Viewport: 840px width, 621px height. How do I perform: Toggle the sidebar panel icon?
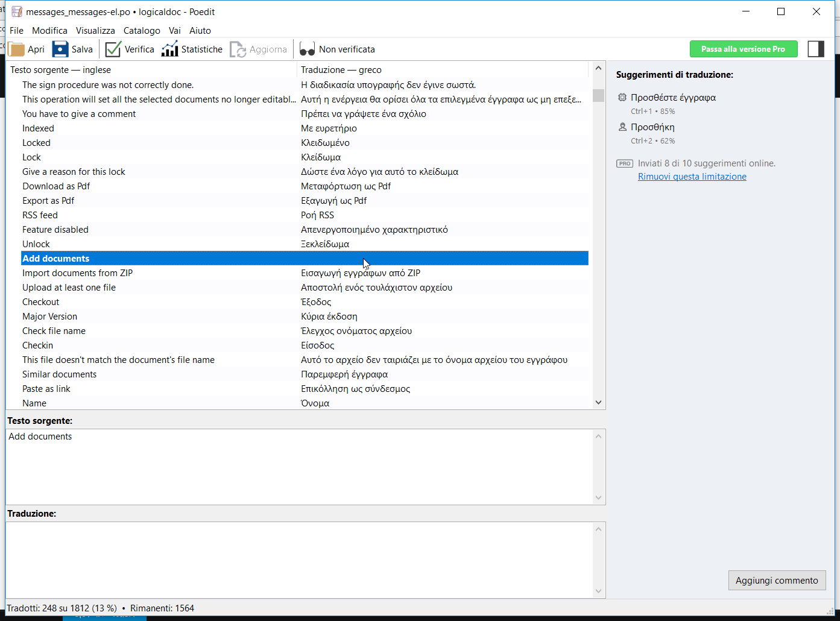coord(815,49)
